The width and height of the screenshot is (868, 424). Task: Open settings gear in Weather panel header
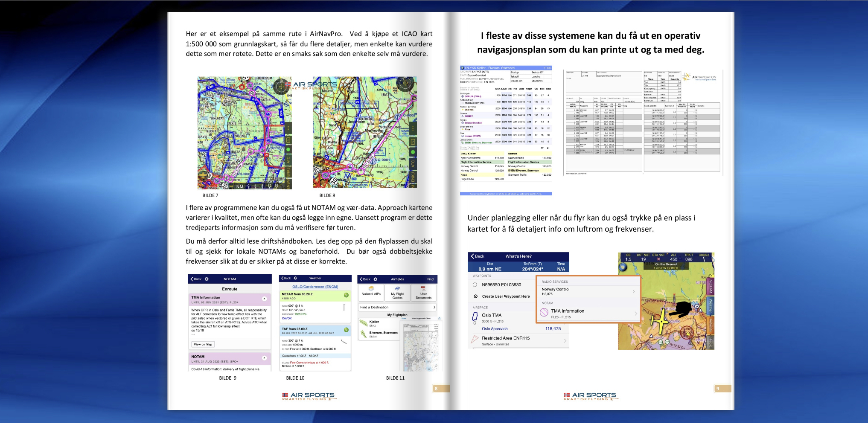coord(295,278)
